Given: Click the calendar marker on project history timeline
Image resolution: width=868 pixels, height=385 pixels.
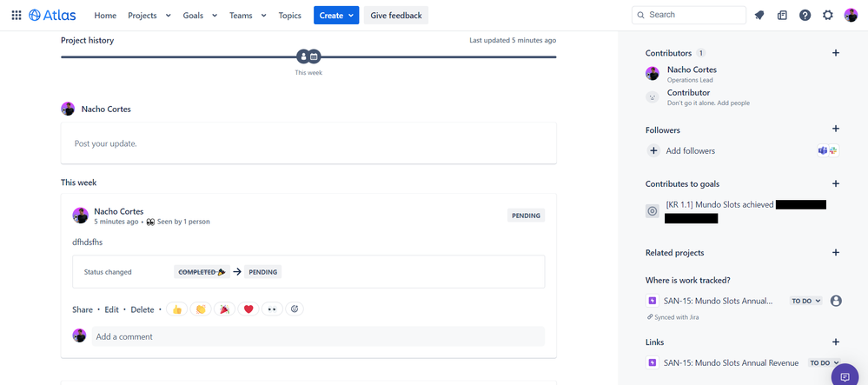Looking at the screenshot, I should [314, 56].
